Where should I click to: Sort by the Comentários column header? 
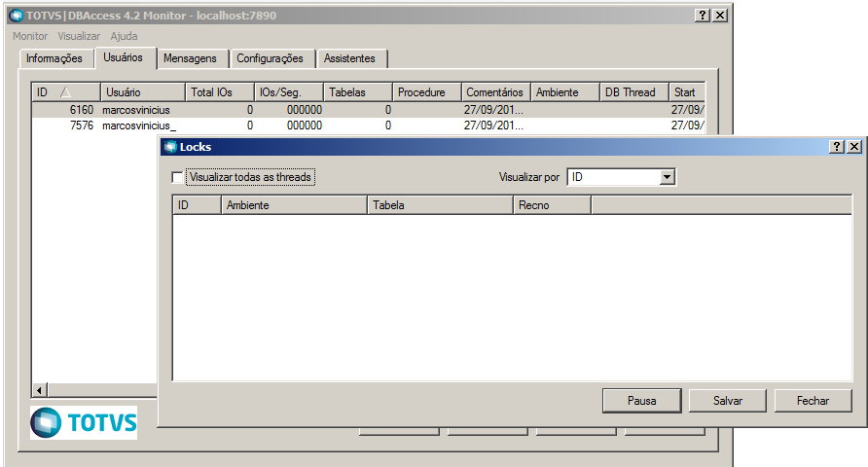coord(496,92)
